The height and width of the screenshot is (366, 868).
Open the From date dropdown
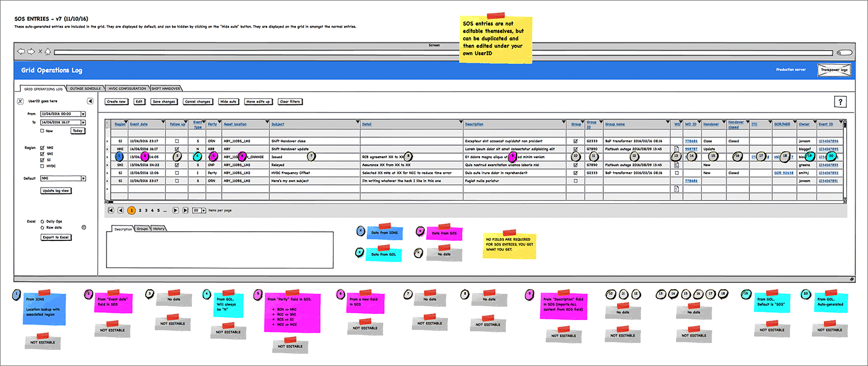coord(83,114)
